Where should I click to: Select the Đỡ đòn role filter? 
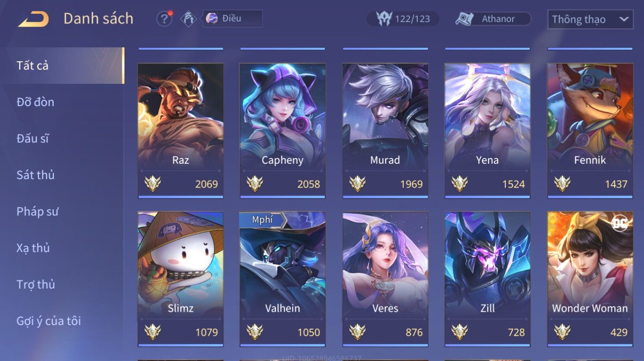pyautogui.click(x=35, y=102)
